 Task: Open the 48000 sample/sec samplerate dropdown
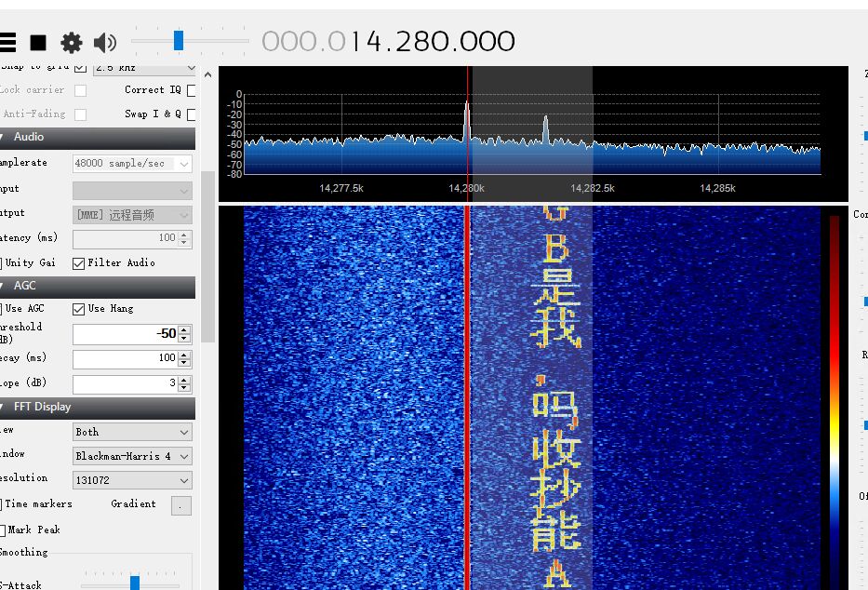pyautogui.click(x=132, y=163)
